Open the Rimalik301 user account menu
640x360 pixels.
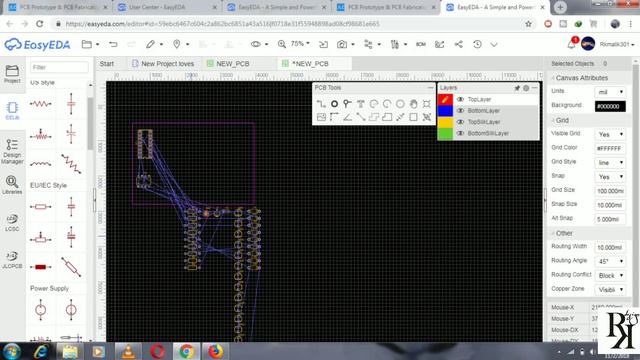coord(616,44)
